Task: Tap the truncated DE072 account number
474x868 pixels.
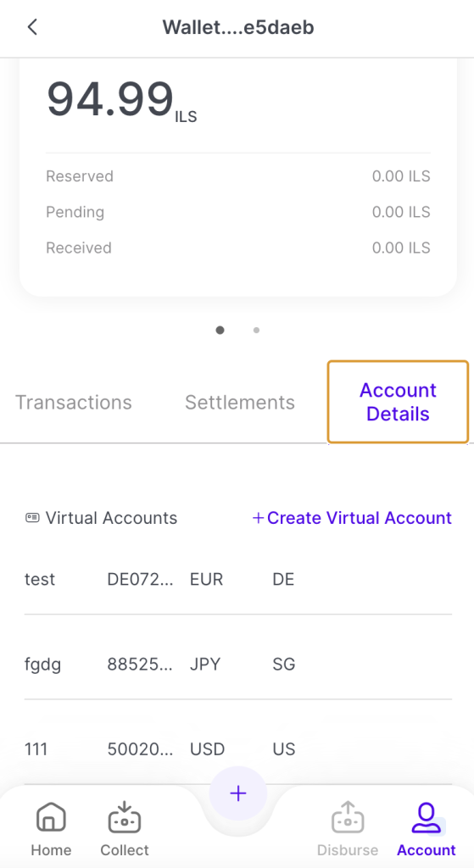Action: (x=140, y=580)
